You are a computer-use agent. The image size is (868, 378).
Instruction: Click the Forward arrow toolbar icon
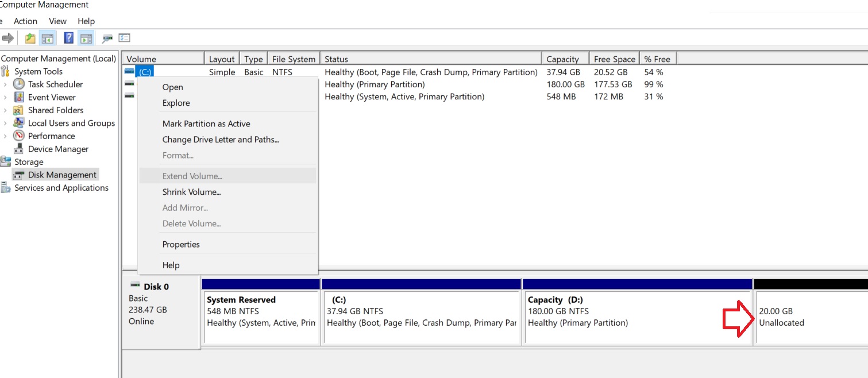pos(8,38)
